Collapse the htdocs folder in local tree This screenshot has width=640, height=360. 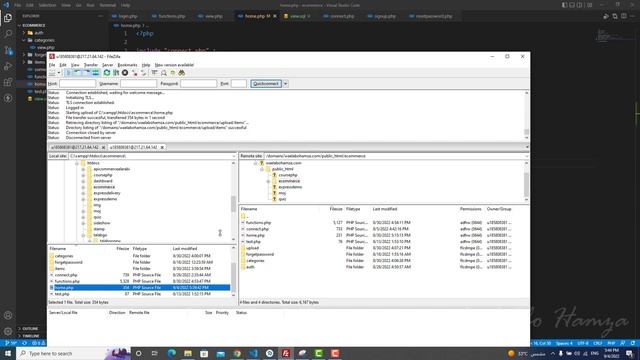click(77, 163)
